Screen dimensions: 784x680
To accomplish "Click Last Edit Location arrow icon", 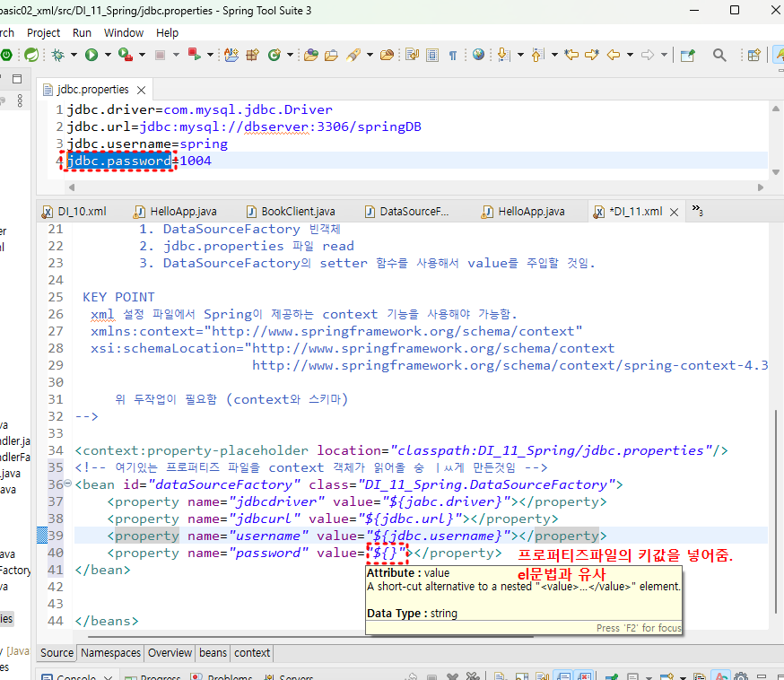I will 571,55.
